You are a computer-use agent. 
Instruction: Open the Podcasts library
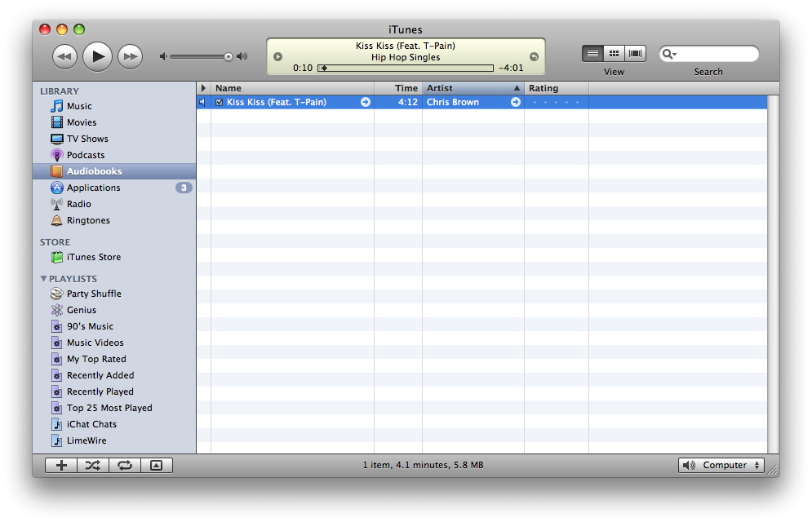pos(86,155)
